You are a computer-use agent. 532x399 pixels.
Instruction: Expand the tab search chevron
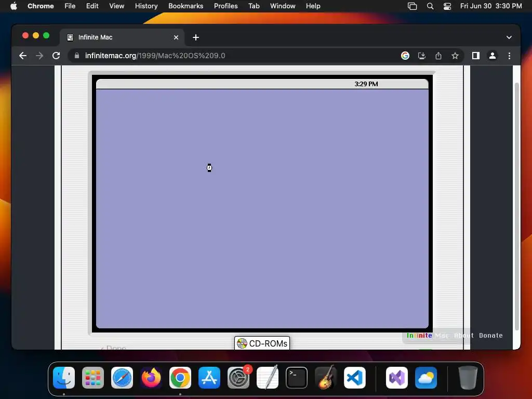[x=509, y=37]
